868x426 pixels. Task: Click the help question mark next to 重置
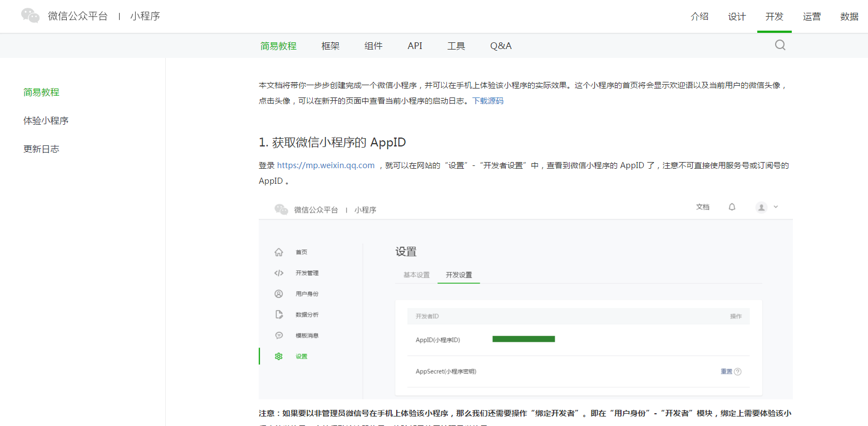[738, 371]
